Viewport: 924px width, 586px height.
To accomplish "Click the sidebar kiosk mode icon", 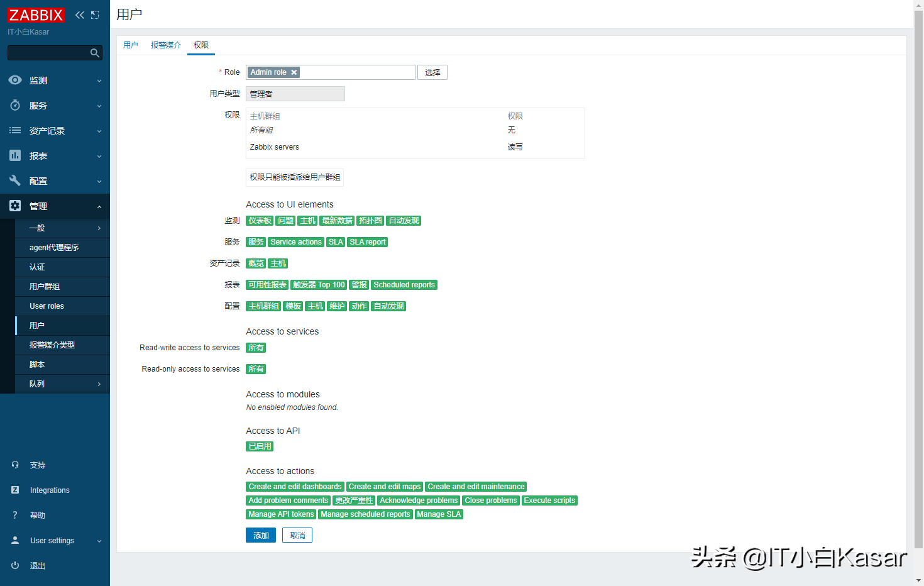I will [x=95, y=15].
